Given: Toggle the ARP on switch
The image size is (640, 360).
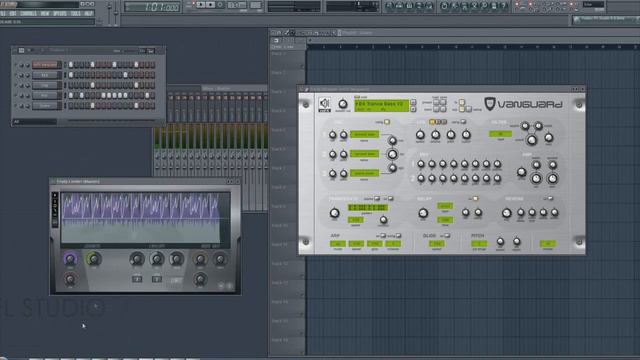Looking at the screenshot, I should pos(382,236).
